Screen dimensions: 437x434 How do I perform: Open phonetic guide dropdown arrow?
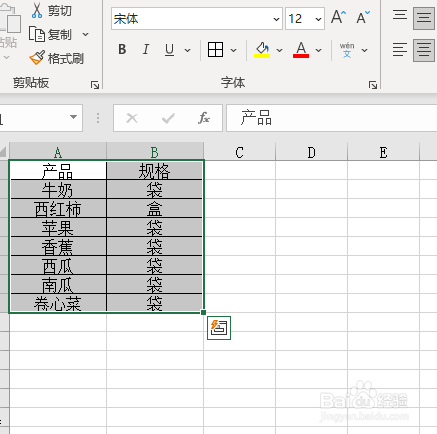point(365,50)
